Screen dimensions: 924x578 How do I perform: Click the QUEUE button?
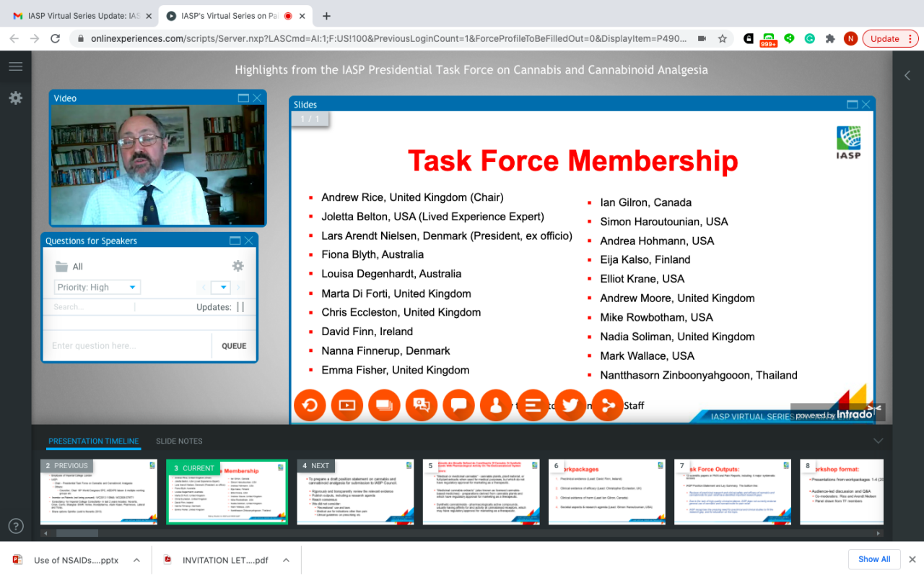tap(234, 346)
